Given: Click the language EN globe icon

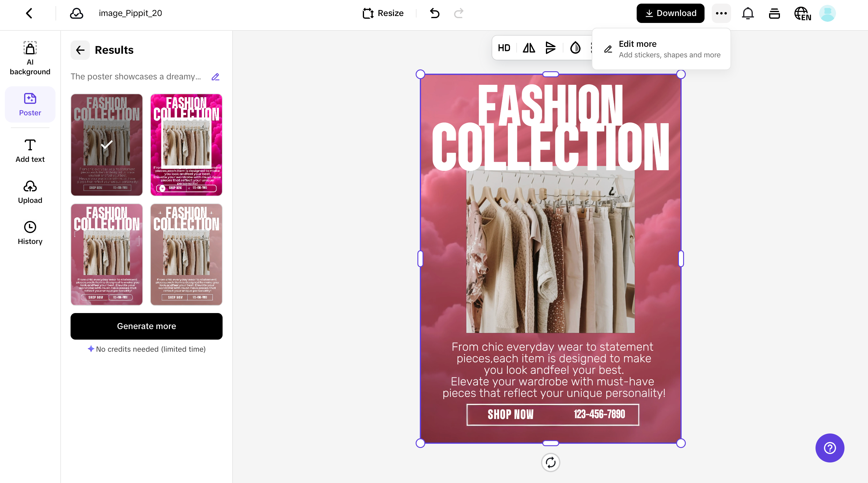Looking at the screenshot, I should [802, 14].
